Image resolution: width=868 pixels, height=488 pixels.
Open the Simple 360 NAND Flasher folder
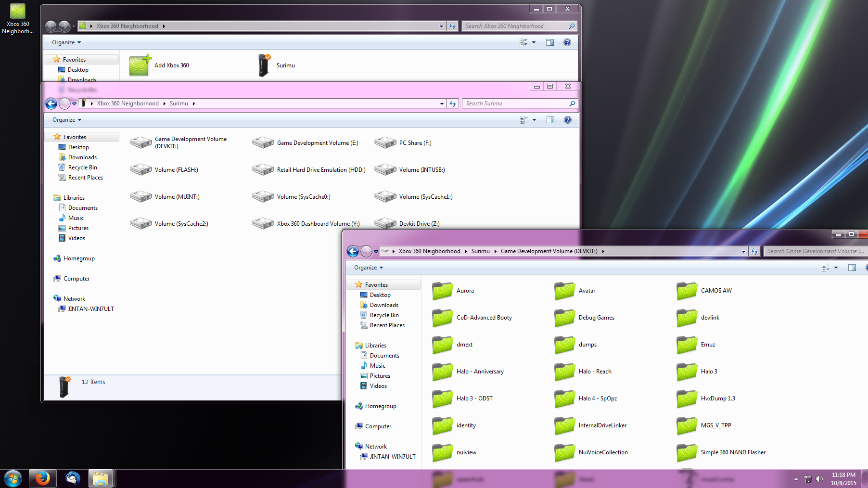coord(721,452)
